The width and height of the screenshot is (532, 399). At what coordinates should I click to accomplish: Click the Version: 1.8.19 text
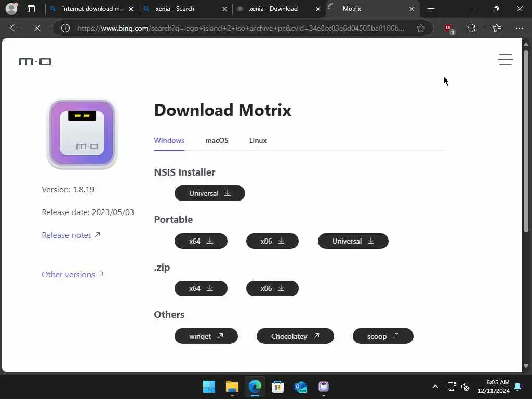(x=68, y=190)
